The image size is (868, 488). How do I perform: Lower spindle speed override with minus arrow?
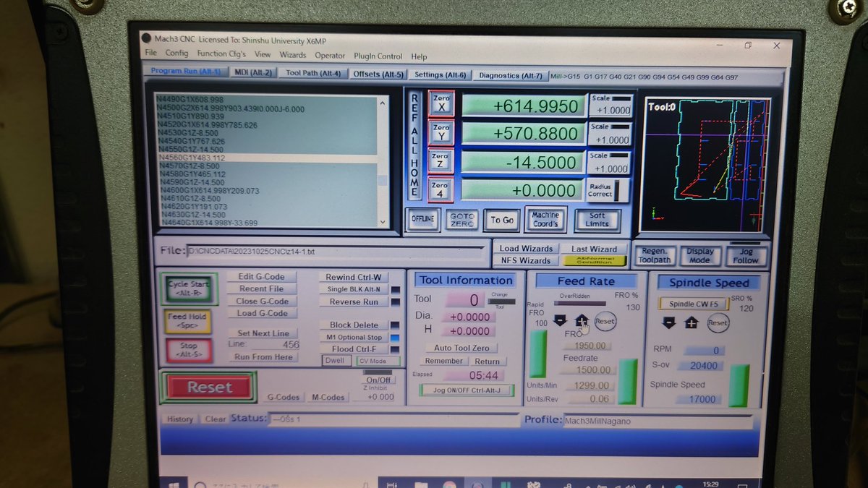pyautogui.click(x=669, y=322)
